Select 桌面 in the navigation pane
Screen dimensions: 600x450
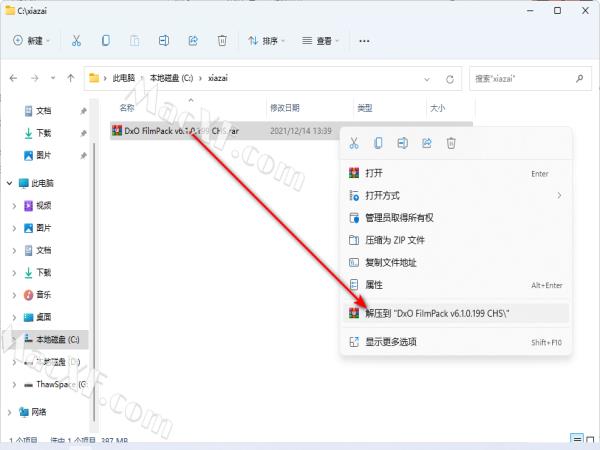tap(43, 317)
